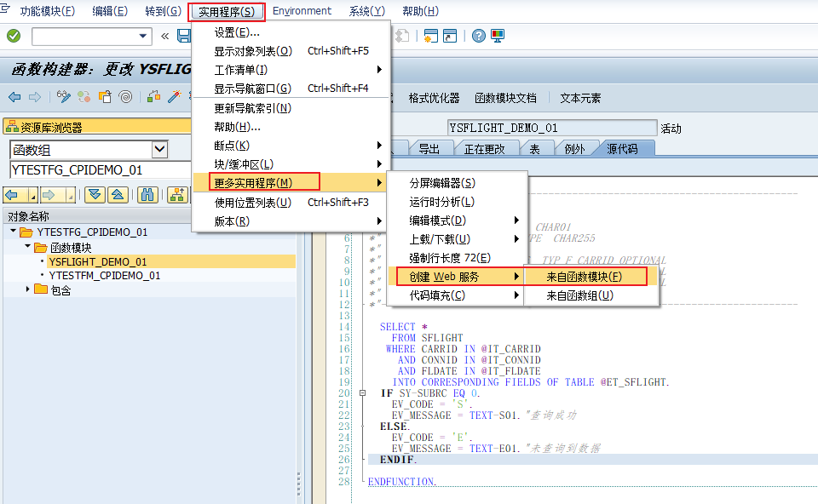Choose 显示对象列表(O) menu entry
Image resolution: width=818 pixels, height=504 pixels.
(x=291, y=51)
